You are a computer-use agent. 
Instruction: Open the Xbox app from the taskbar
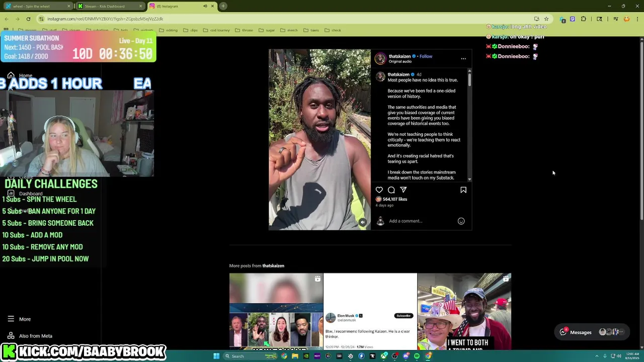point(384,356)
